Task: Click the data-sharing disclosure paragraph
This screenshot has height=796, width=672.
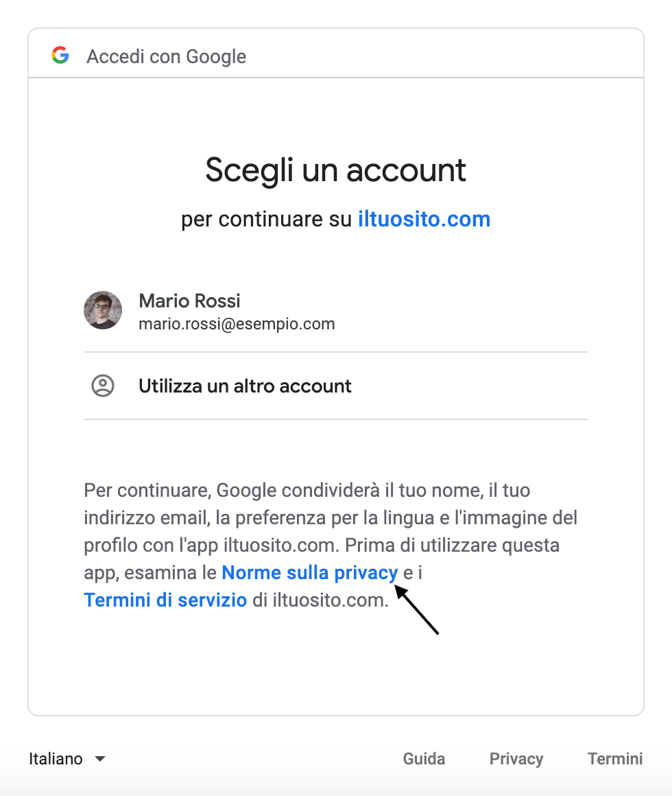Action: [331, 518]
